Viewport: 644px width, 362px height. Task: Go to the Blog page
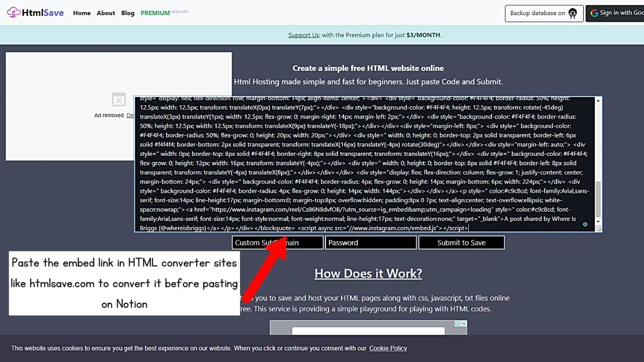[128, 13]
